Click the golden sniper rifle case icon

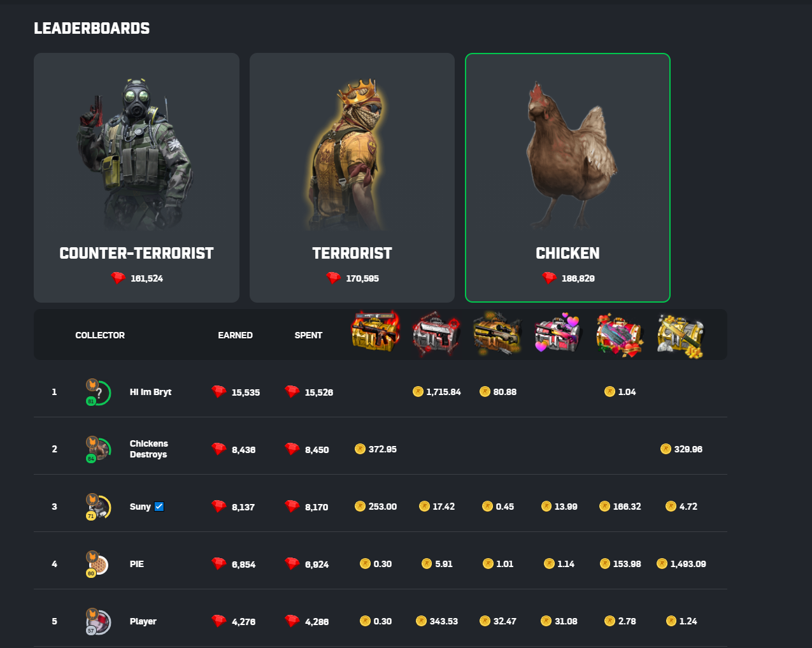(497, 333)
